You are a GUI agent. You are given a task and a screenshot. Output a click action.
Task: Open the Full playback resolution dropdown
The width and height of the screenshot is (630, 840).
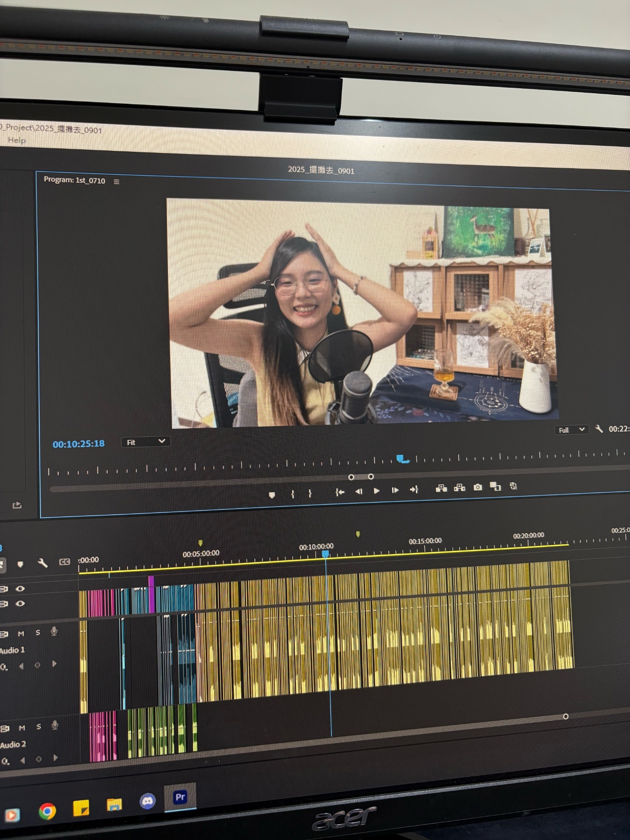pyautogui.click(x=571, y=430)
